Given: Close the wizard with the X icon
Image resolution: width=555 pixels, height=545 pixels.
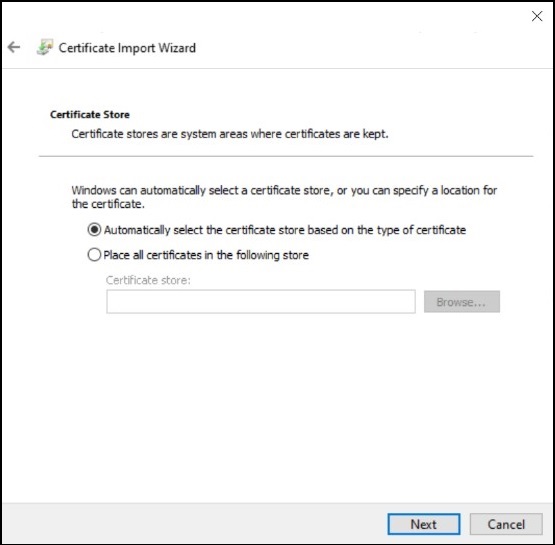Looking at the screenshot, I should [537, 16].
